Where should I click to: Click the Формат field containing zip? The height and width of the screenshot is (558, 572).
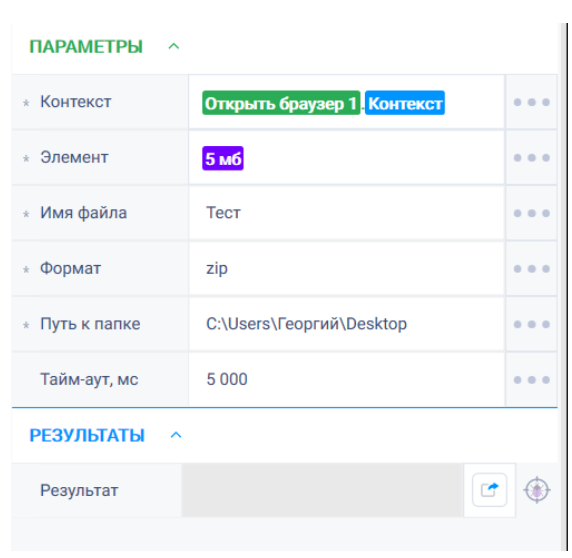point(347,269)
